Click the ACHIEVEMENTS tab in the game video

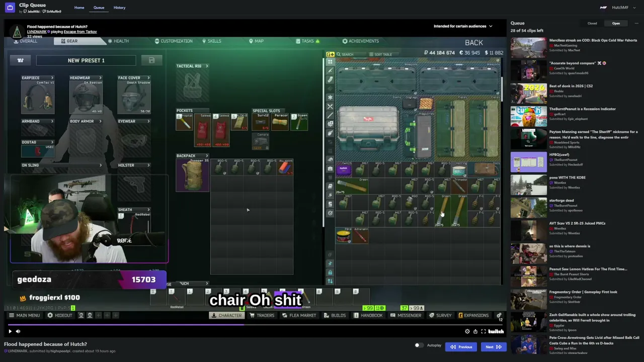point(360,41)
